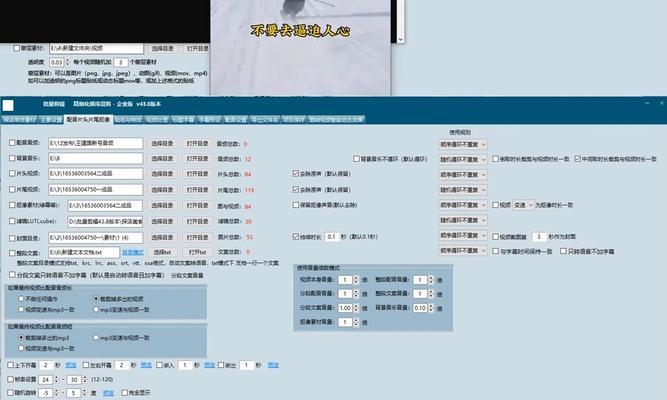Image resolution: width=667 pixels, height=400 pixels.
Task: Enable the 滤镜LUT(.cube) checkbox
Action: click(12, 221)
